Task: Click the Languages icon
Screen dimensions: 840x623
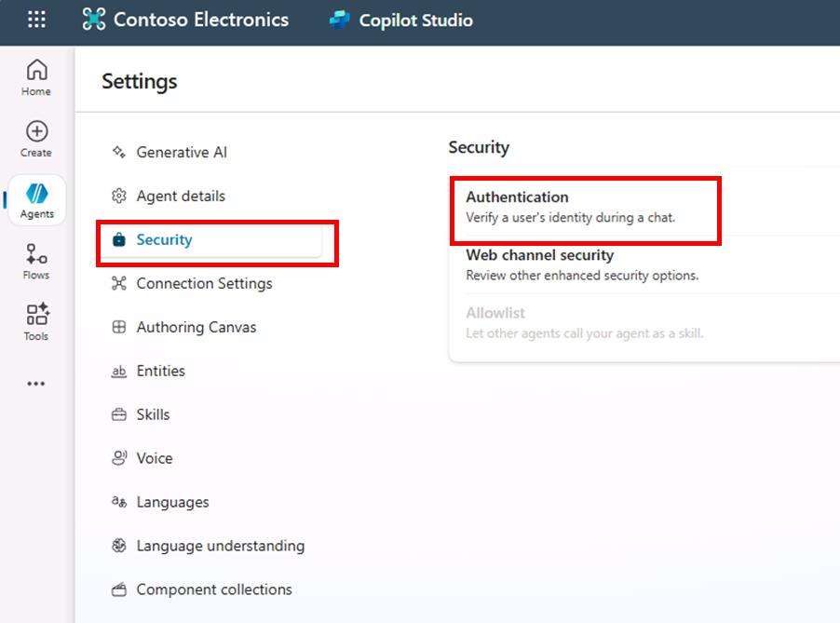Action: pyautogui.click(x=119, y=502)
